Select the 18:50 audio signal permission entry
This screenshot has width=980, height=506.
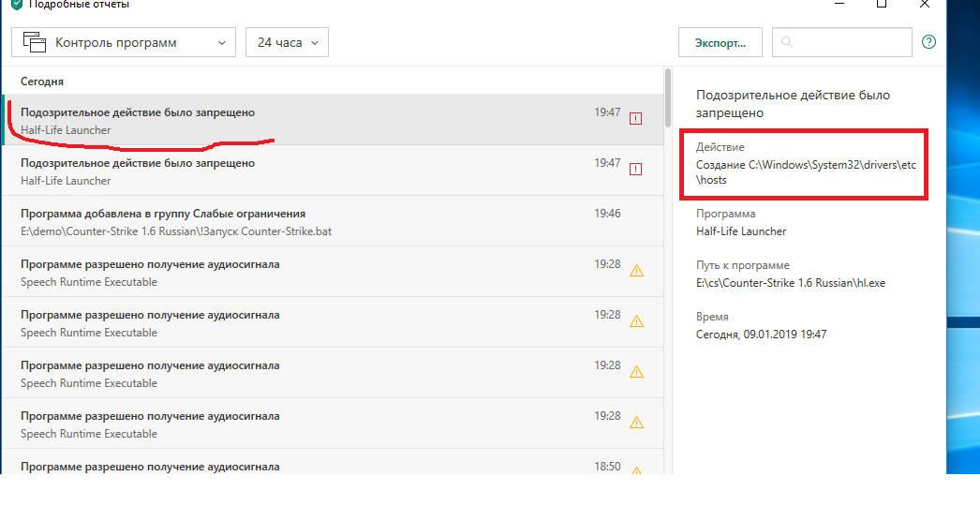[334, 464]
